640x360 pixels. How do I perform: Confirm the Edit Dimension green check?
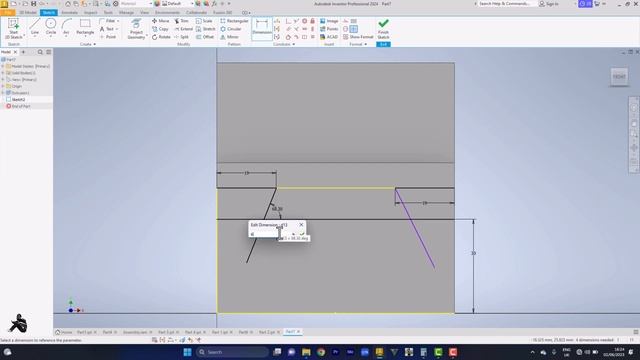(302, 234)
